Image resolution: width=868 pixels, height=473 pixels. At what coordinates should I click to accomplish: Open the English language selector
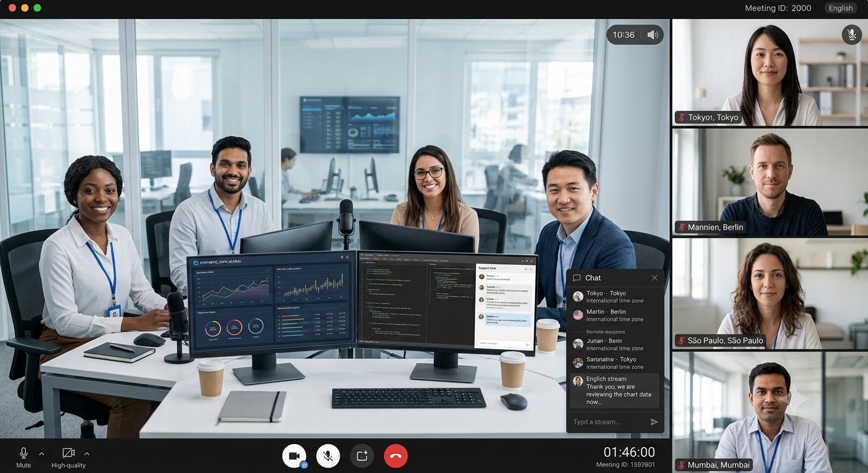coord(841,8)
